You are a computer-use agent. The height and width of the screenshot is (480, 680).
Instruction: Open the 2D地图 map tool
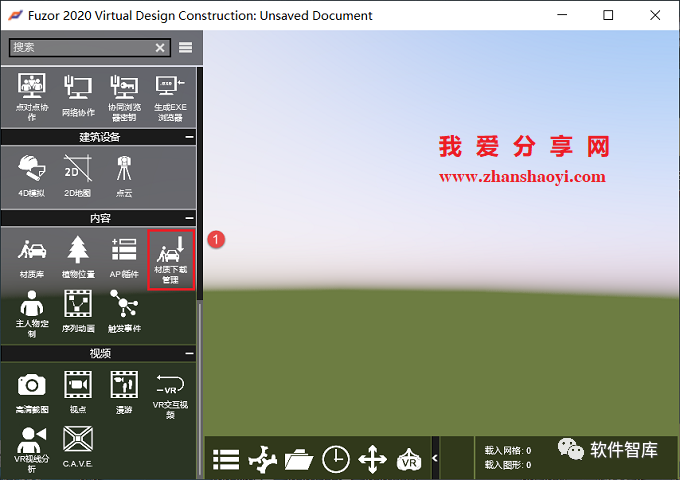pyautogui.click(x=78, y=176)
